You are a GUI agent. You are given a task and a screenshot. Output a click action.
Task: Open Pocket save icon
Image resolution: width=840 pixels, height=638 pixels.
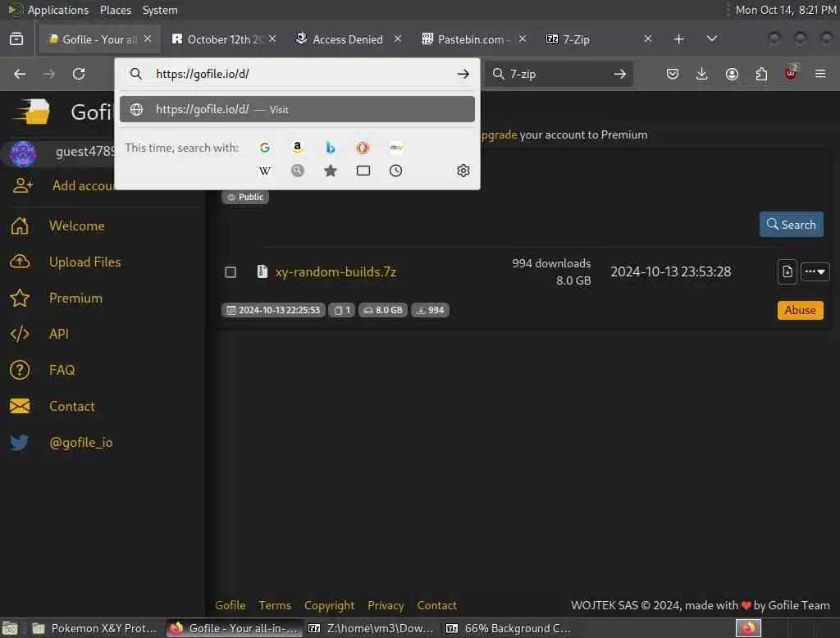pos(673,74)
